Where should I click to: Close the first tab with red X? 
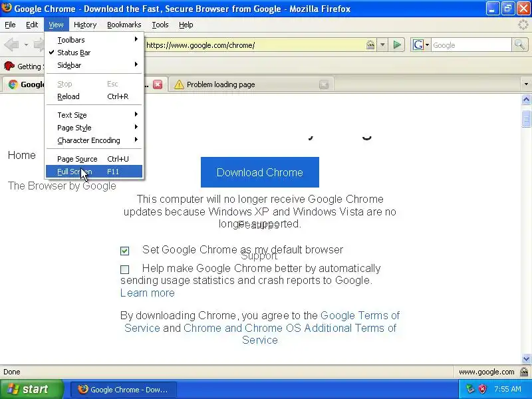point(158,84)
